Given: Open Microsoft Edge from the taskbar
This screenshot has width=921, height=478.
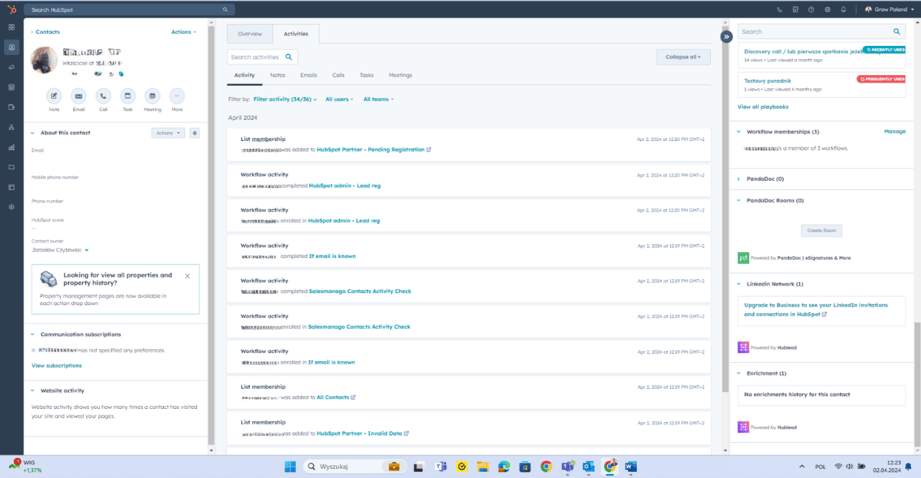Looking at the screenshot, I should pyautogui.click(x=504, y=467).
